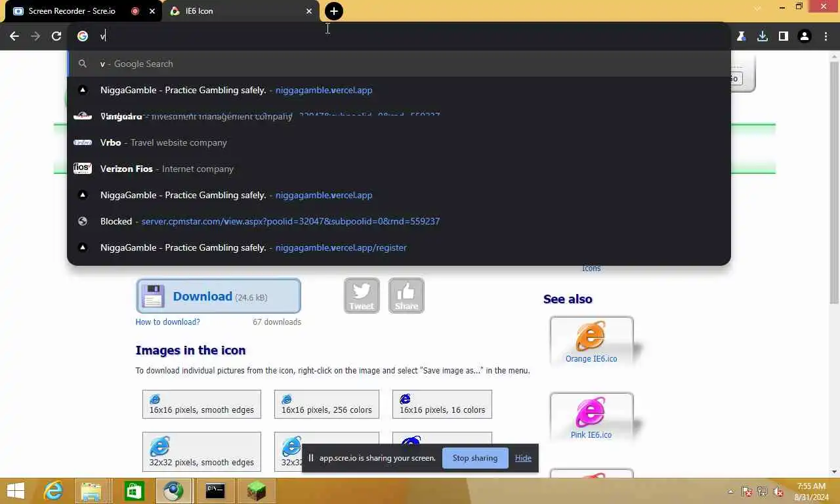Image resolution: width=840 pixels, height=504 pixels.
Task: Select the IE6 Icon tab
Action: (241, 11)
